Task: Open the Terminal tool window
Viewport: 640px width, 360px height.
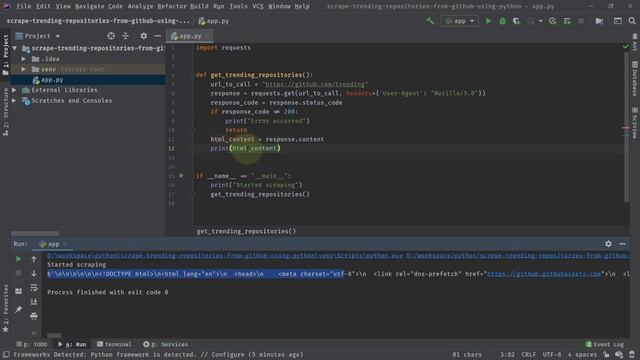Action: [x=114, y=344]
